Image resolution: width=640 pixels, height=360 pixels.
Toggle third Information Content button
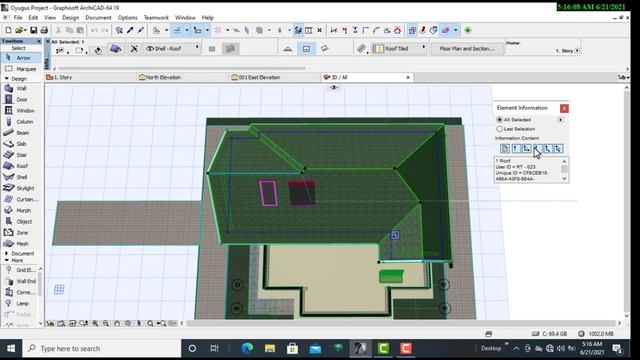tap(527, 149)
